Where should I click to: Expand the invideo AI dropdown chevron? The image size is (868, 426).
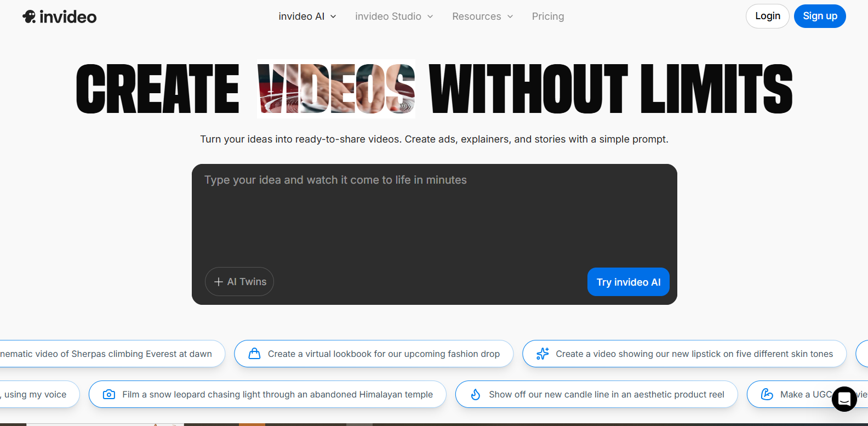coord(333,16)
